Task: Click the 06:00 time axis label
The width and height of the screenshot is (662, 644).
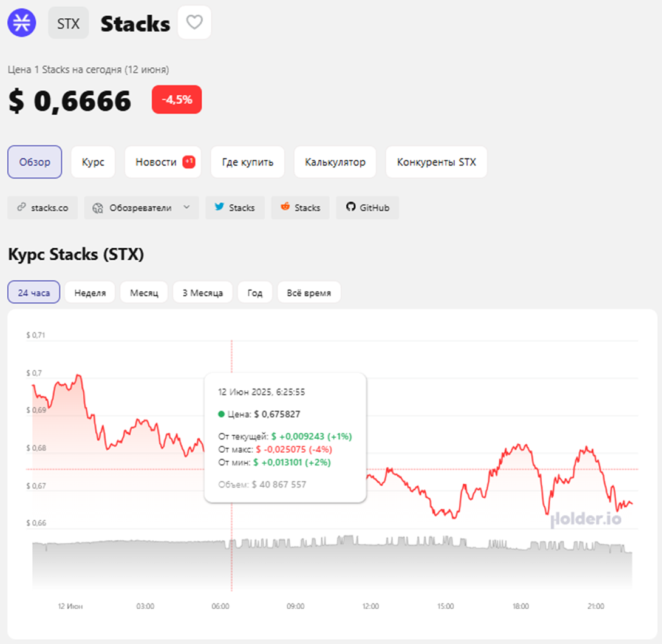Action: [220, 606]
